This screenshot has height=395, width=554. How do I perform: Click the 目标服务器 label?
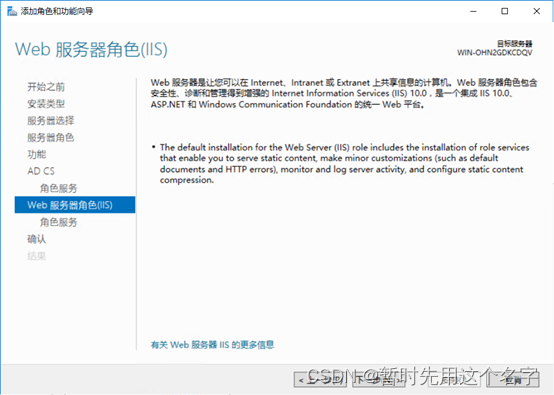point(514,43)
